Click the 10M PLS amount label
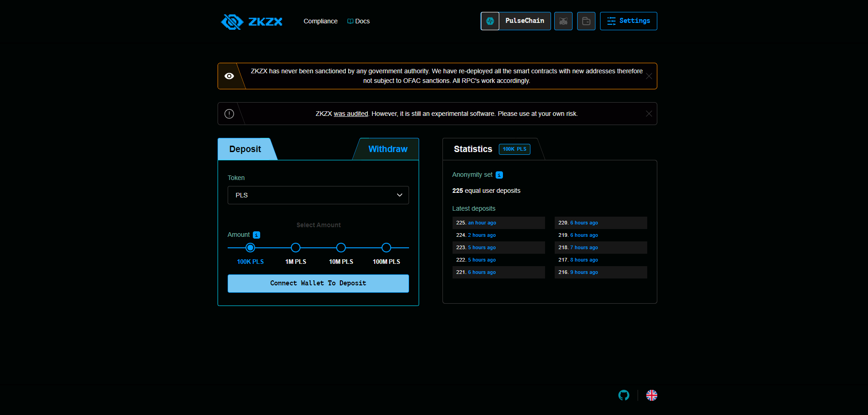Screen dimensions: 868x415 pos(341,262)
